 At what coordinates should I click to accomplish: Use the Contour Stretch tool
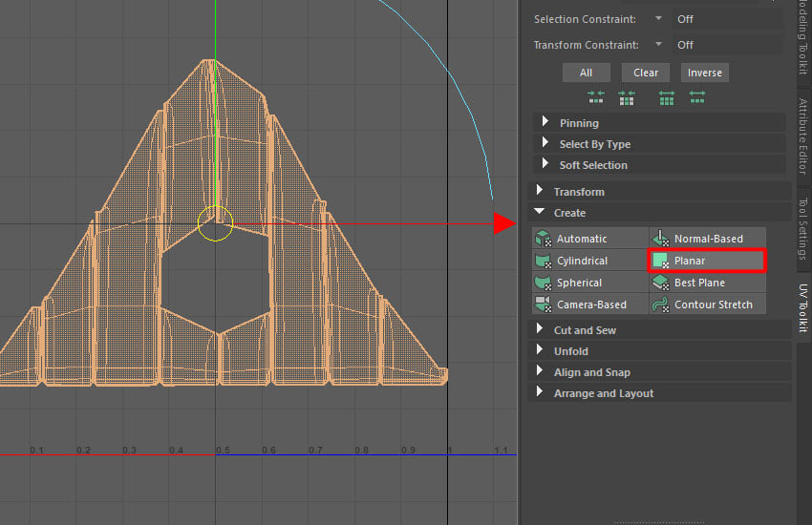pos(660,304)
